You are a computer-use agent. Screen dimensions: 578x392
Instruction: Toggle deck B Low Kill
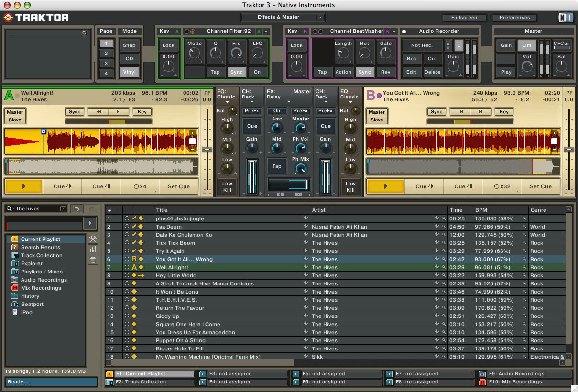point(350,186)
